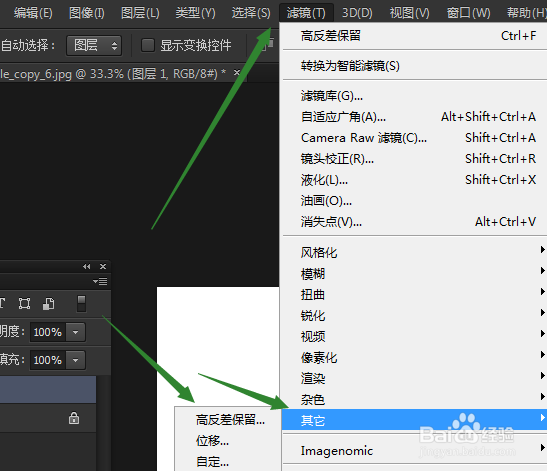Open the 窗口(W) menu
This screenshot has height=471, width=547.
(468, 13)
